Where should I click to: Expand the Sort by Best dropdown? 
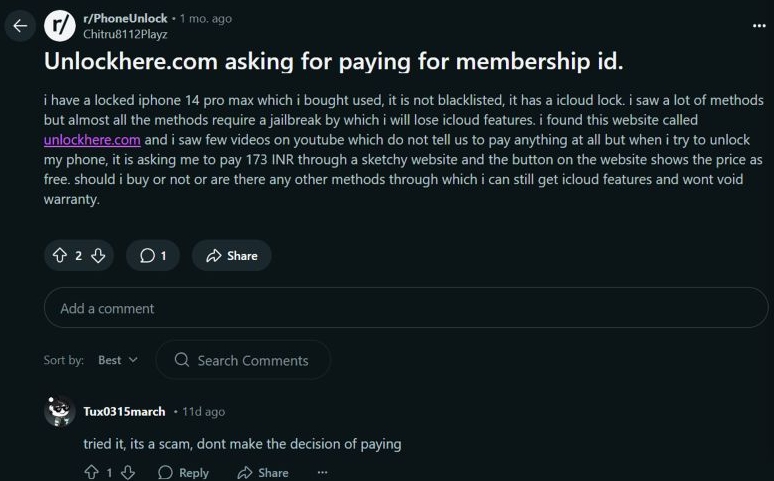click(118, 360)
